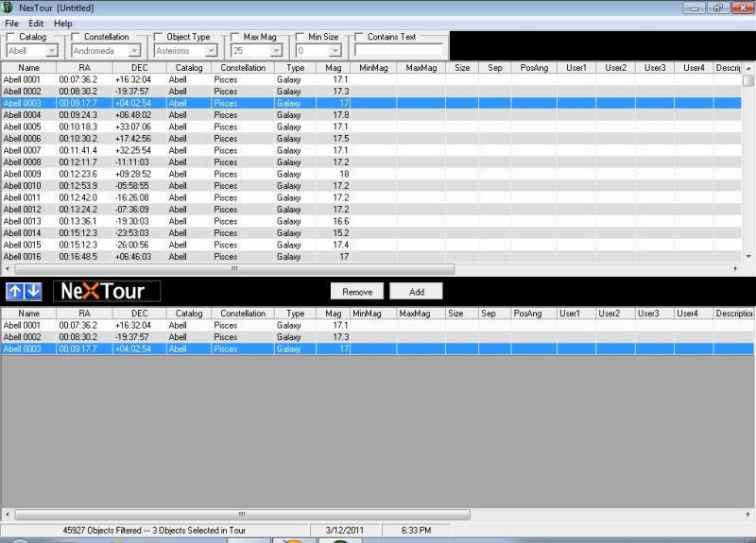Click the top list horizontal scrollbar thumb
Viewport: 756px width, 543px height.
pyautogui.click(x=234, y=268)
